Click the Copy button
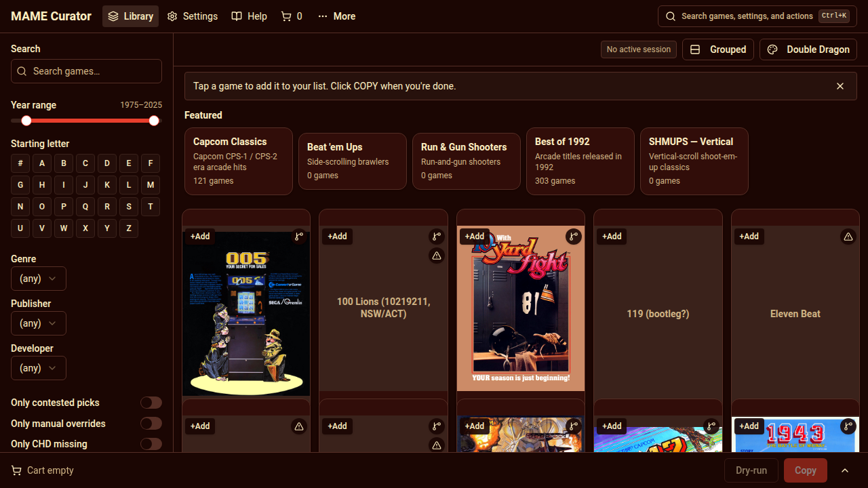The image size is (868, 488). pyautogui.click(x=806, y=470)
